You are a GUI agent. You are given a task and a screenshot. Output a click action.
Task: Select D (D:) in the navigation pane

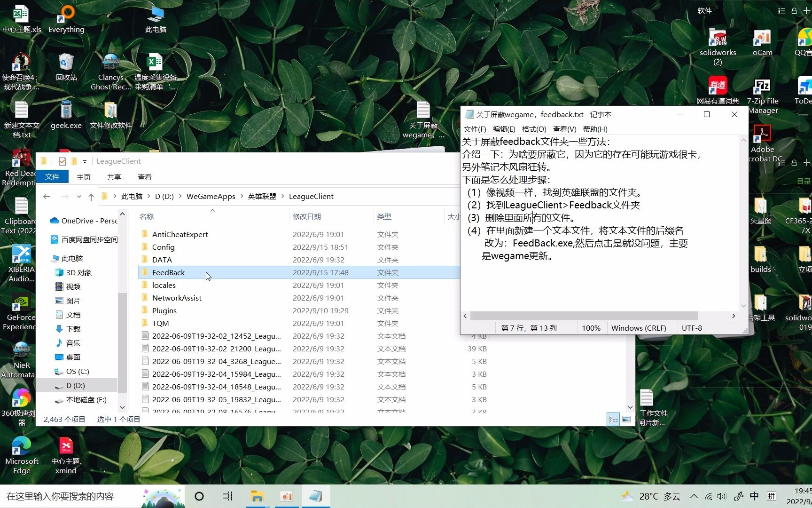75,385
